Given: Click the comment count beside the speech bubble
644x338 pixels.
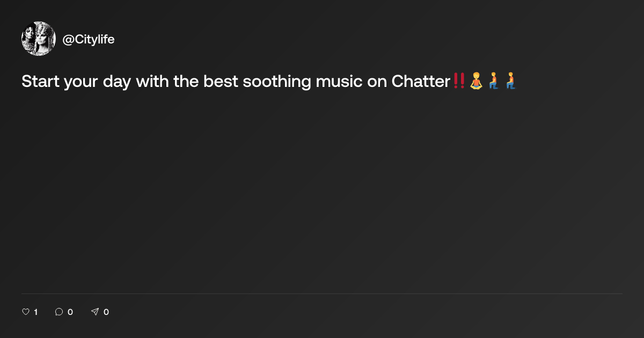Looking at the screenshot, I should pyautogui.click(x=70, y=312).
